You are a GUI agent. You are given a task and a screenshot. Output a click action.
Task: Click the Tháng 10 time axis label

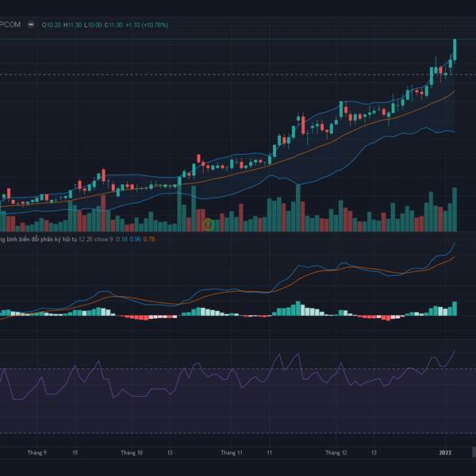pyautogui.click(x=132, y=453)
